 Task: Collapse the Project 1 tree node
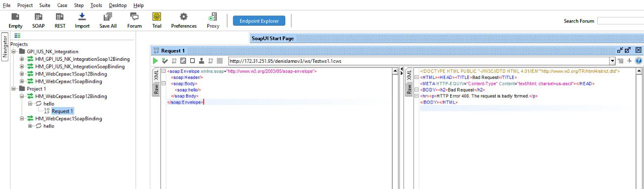tap(14, 88)
